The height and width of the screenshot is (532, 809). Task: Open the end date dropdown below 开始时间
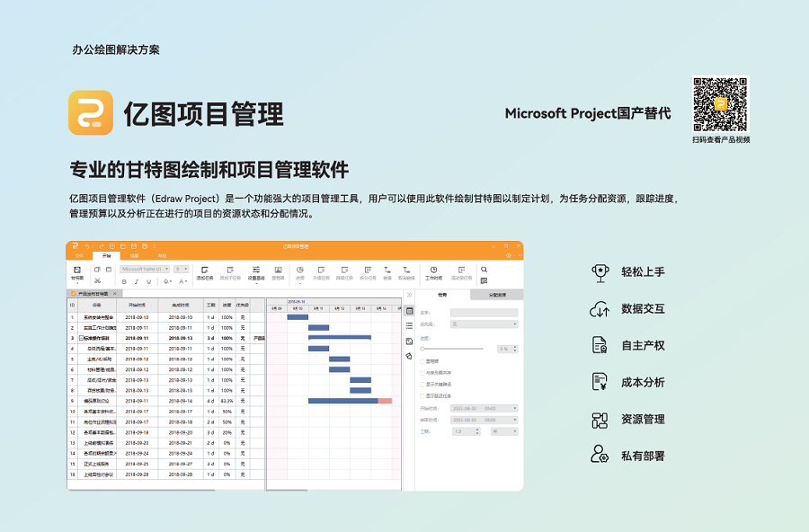click(x=484, y=420)
